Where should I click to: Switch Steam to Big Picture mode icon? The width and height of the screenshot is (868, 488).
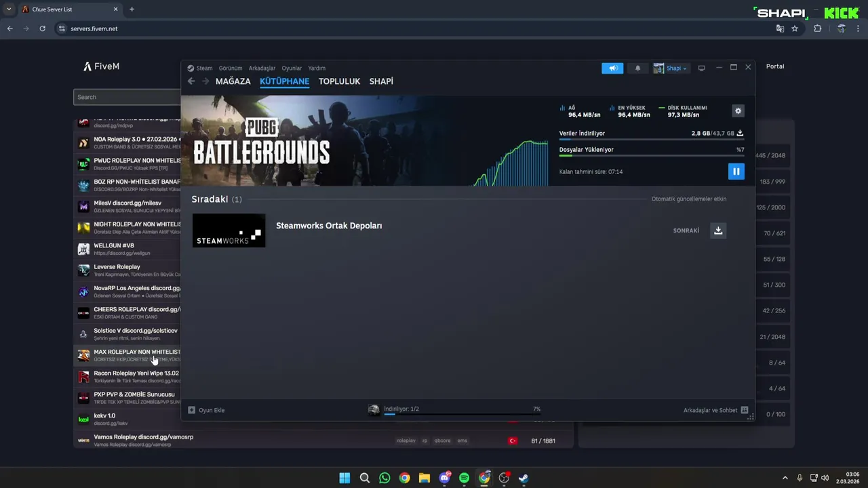click(x=701, y=68)
